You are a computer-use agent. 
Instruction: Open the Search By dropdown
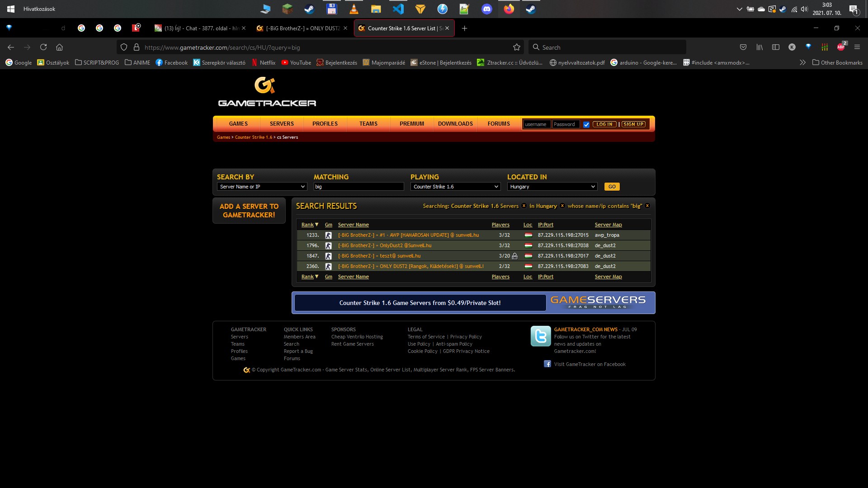(x=262, y=187)
